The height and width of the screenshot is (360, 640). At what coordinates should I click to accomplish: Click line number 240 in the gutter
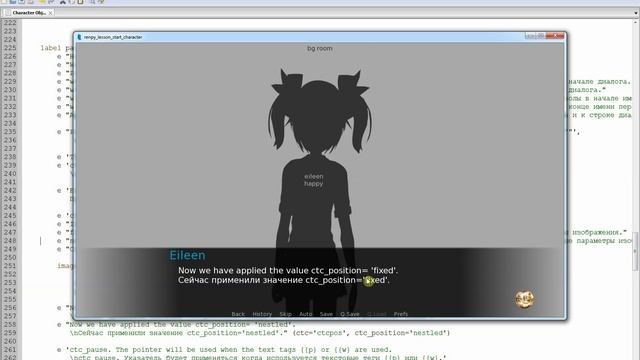pos(10,173)
